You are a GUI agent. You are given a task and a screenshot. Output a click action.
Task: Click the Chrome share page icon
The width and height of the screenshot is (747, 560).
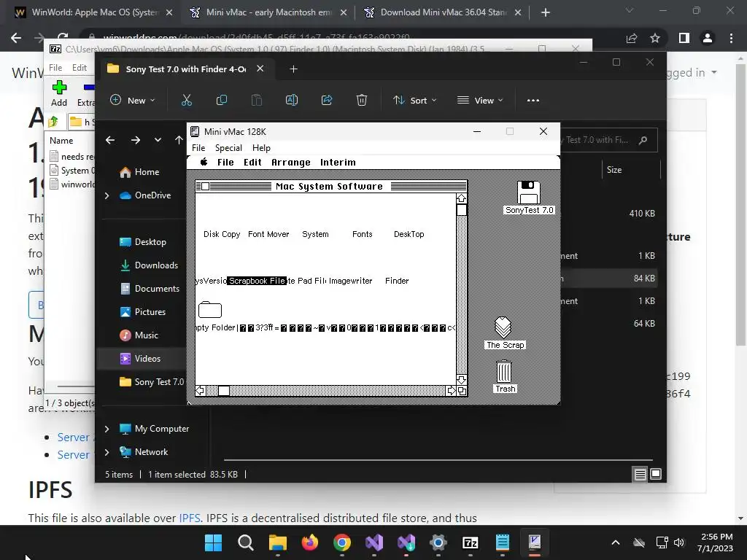632,38
